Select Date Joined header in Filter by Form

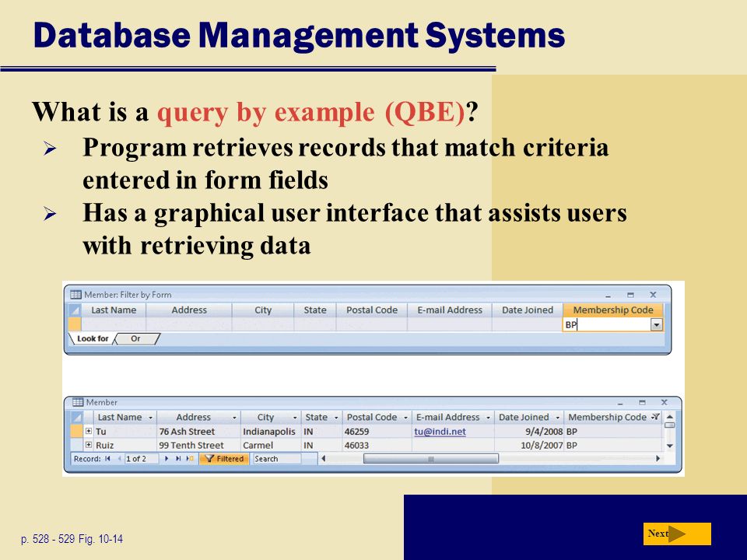point(528,310)
